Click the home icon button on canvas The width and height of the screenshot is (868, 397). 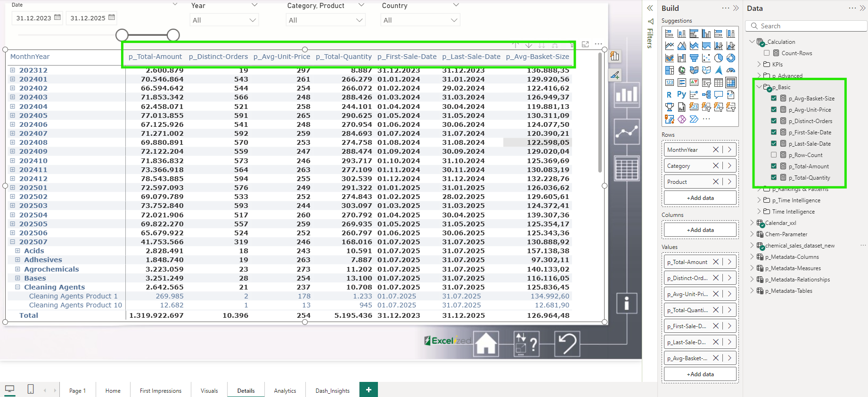coord(486,343)
